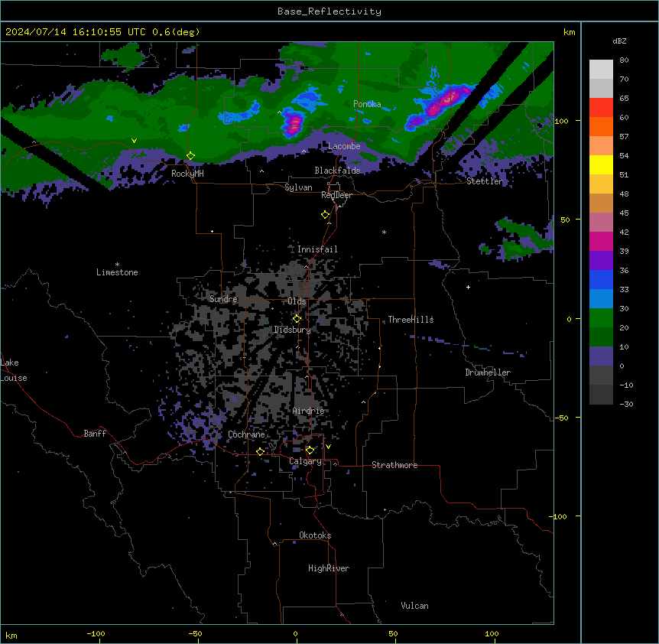Viewport: 659px width, 644px height.
Task: Click the Olds town label
Action: point(297,301)
